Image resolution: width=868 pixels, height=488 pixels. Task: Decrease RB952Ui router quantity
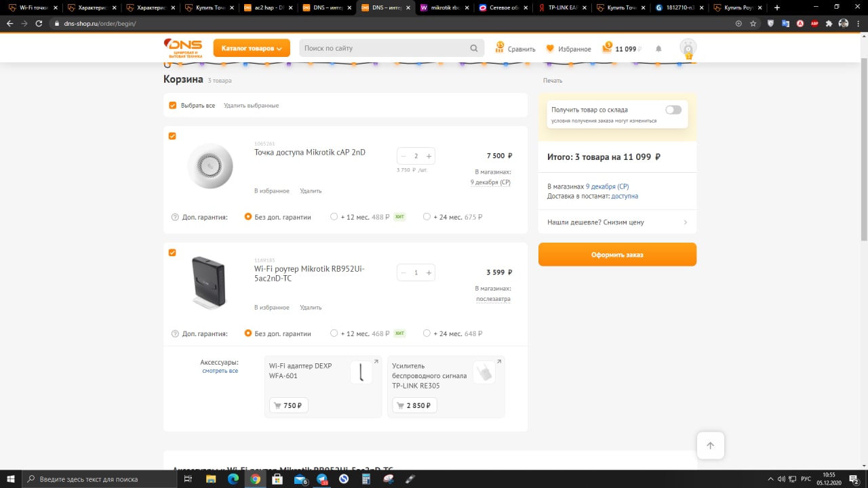click(403, 272)
